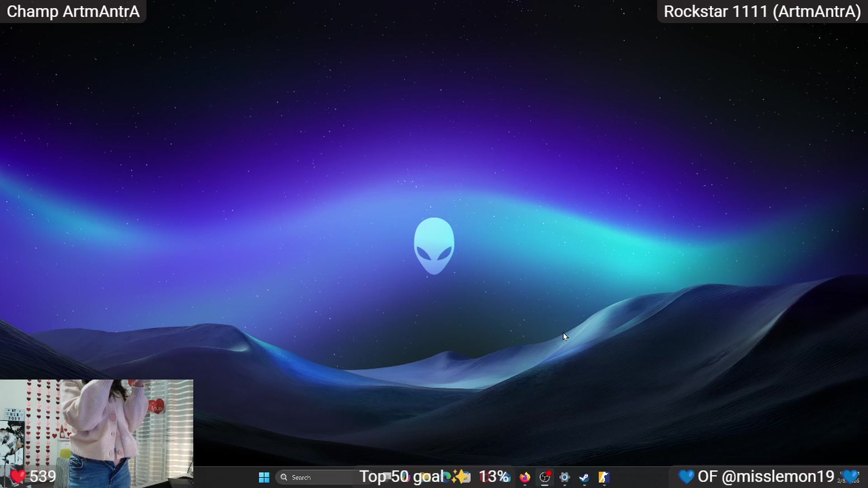Open the gear Settings taskbar icon
Screen dimensions: 868x488
click(565, 477)
